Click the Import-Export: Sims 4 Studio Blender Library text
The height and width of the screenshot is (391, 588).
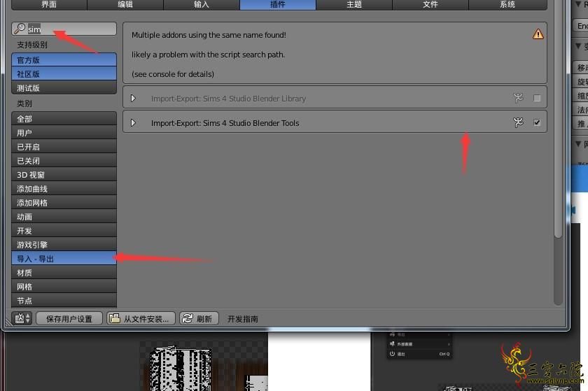pyautogui.click(x=228, y=99)
